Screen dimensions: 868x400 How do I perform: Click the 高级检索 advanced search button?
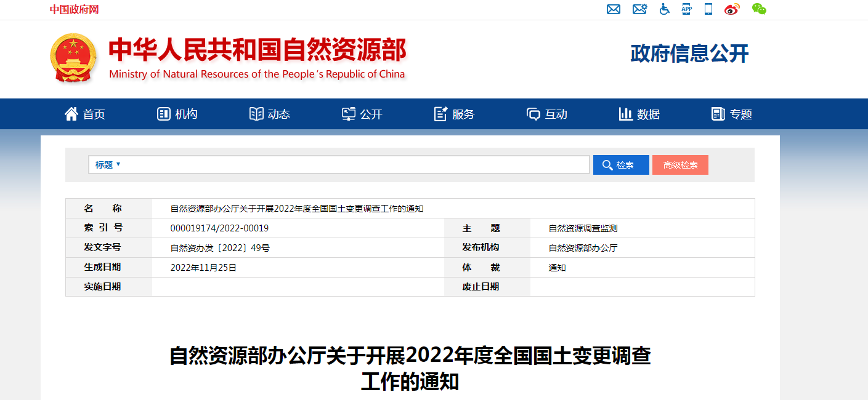680,165
